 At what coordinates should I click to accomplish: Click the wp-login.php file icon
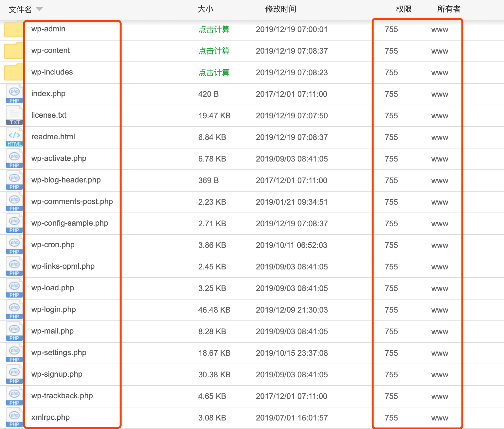pos(14,310)
